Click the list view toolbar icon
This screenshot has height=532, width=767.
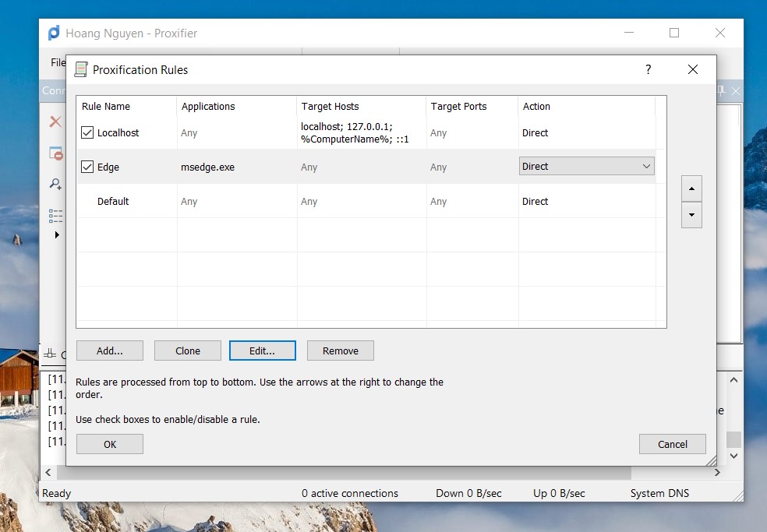point(55,215)
